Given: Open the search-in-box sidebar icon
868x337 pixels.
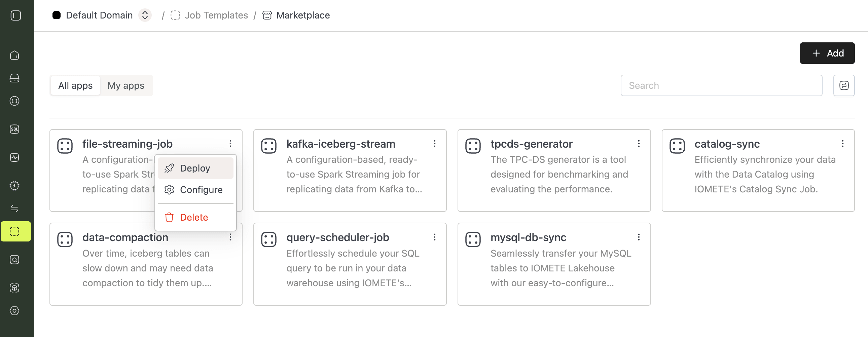Looking at the screenshot, I should (x=14, y=260).
